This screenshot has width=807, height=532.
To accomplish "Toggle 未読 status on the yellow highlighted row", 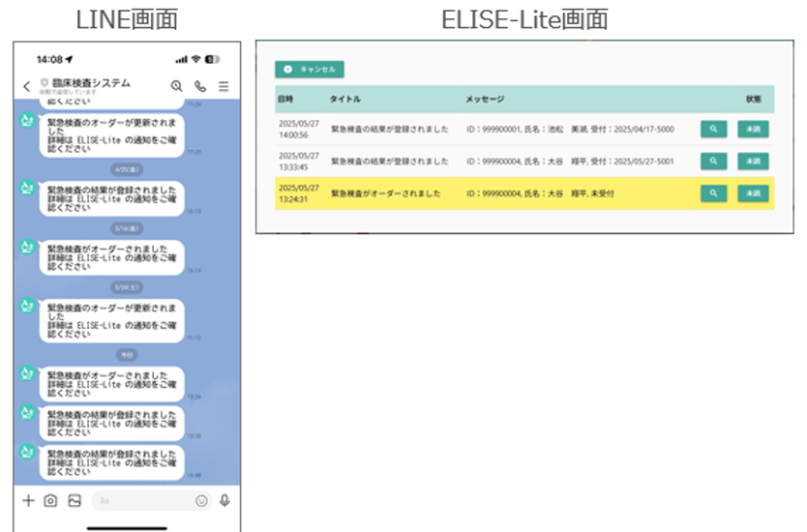I will click(x=753, y=193).
